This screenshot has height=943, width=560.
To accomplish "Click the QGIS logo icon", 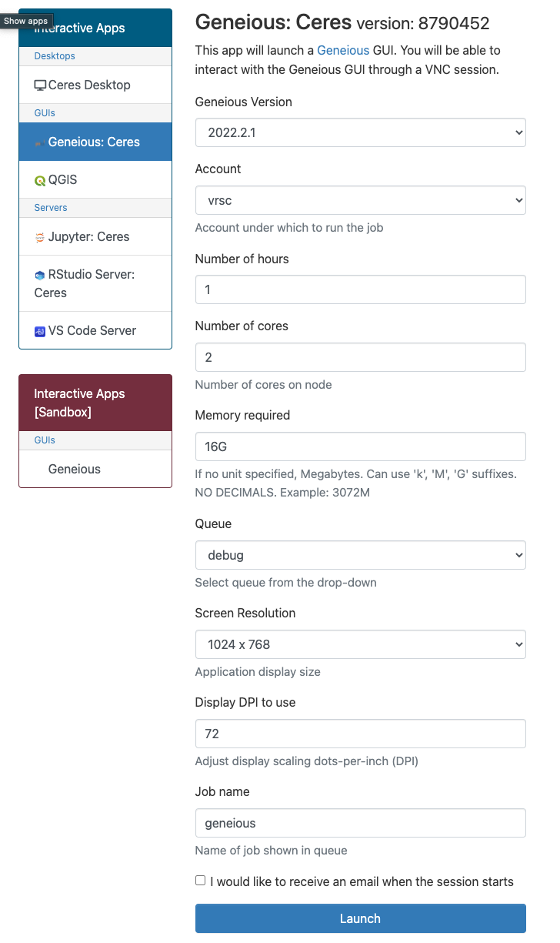I will (40, 181).
